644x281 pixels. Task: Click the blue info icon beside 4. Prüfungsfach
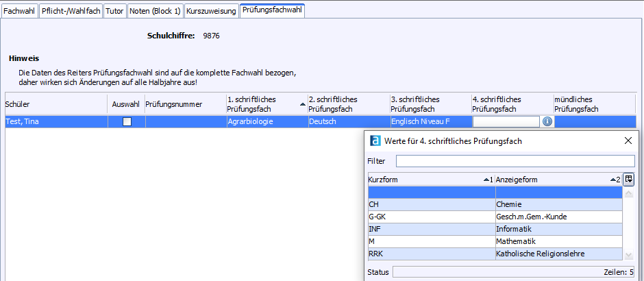(x=547, y=121)
